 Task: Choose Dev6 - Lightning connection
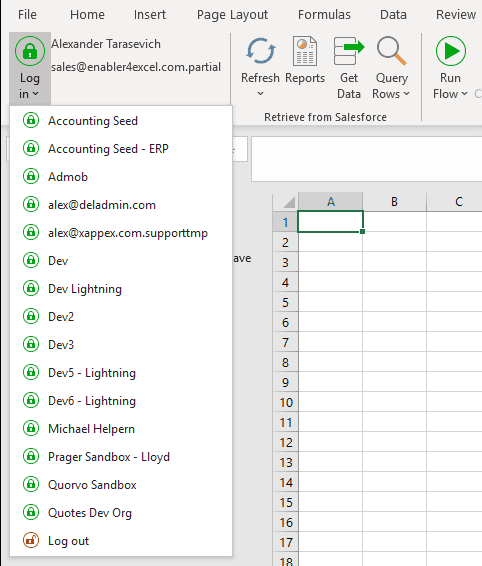(x=121, y=400)
